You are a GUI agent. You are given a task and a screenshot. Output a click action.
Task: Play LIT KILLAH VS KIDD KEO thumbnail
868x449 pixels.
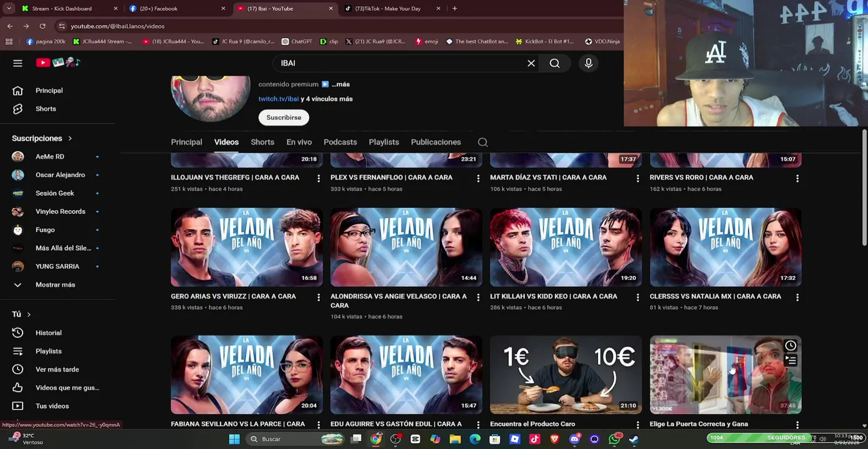pos(566,248)
